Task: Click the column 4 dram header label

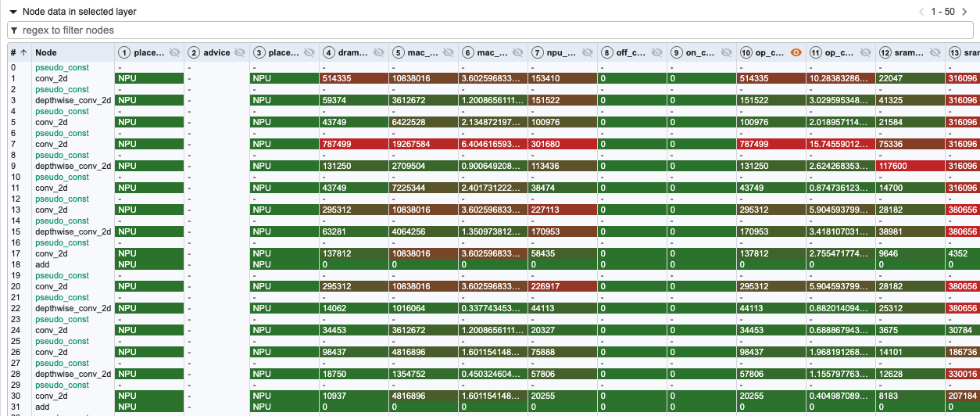Action: pos(353,52)
